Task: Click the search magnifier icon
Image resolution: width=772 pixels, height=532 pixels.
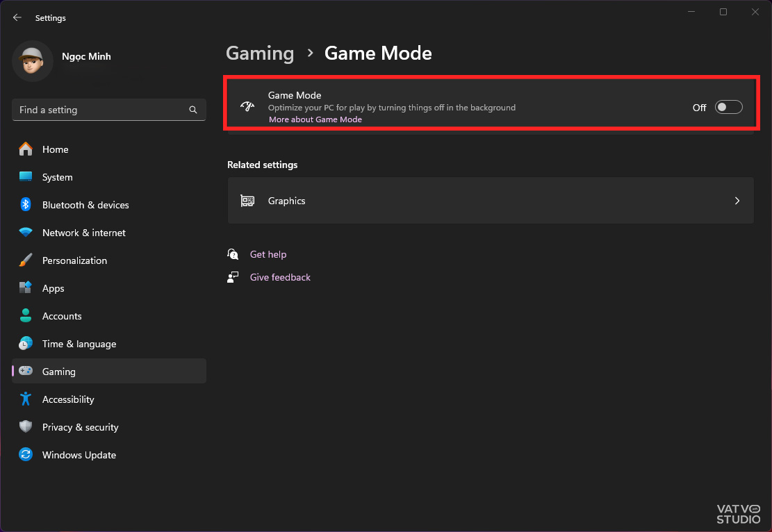Action: click(x=193, y=110)
